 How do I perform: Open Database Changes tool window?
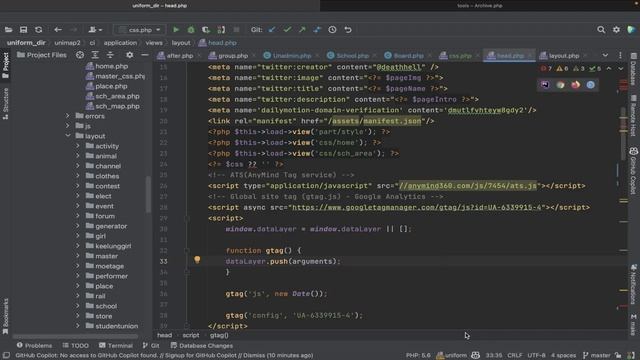202,345
